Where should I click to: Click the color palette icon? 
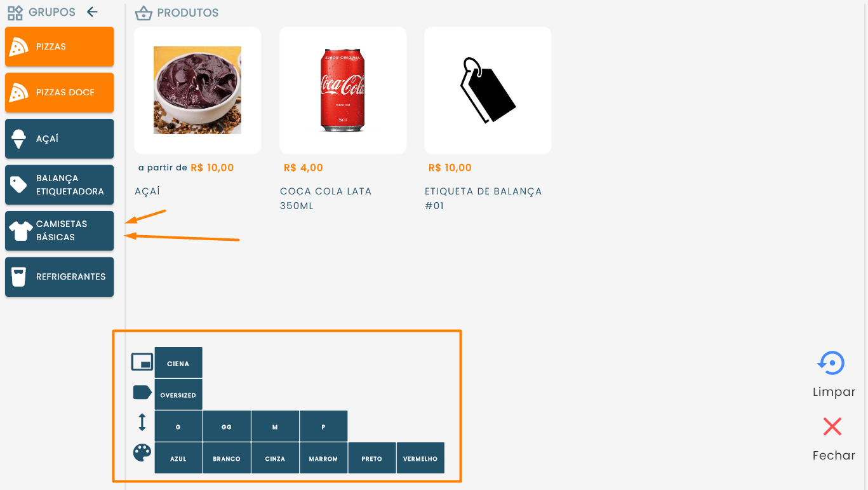click(x=142, y=453)
